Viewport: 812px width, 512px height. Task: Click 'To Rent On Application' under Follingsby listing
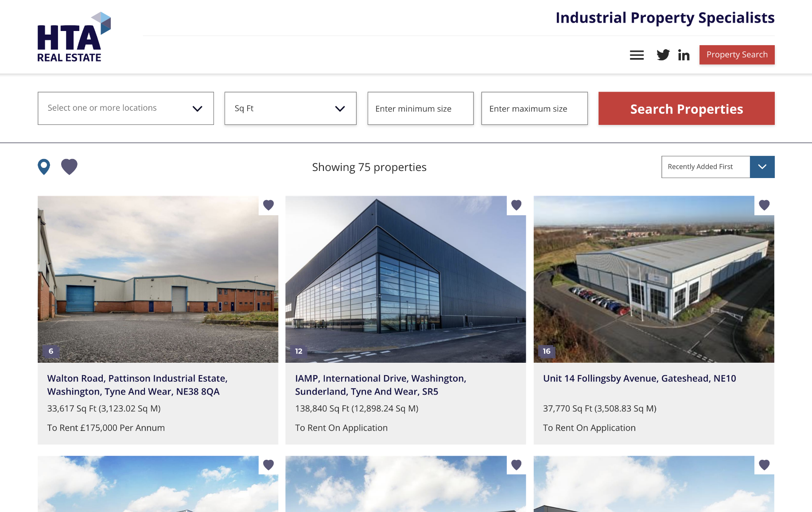click(589, 428)
